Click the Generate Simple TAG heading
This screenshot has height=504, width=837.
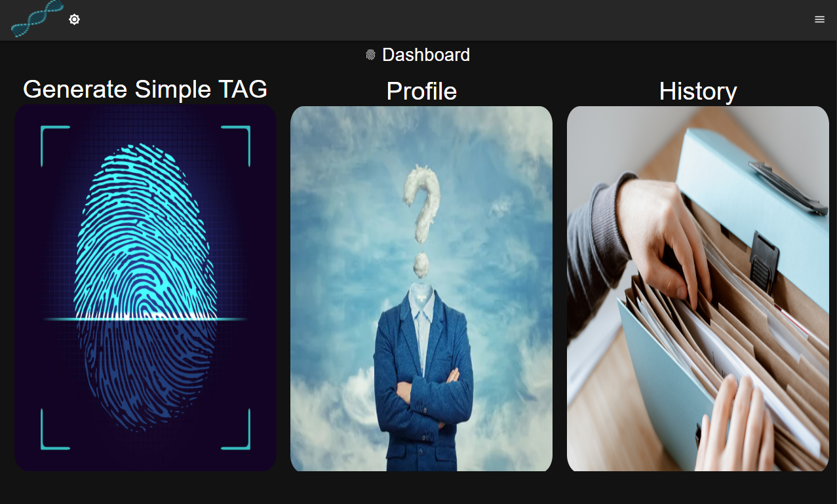(146, 89)
